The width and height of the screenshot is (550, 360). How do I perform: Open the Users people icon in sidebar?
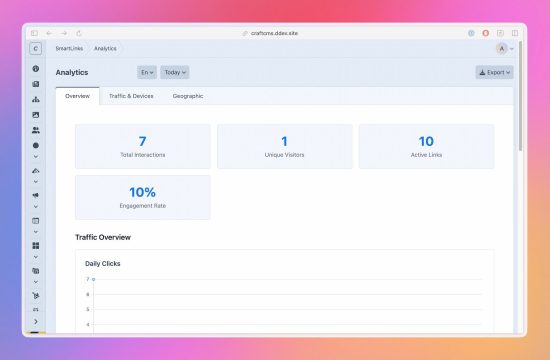pos(35,130)
